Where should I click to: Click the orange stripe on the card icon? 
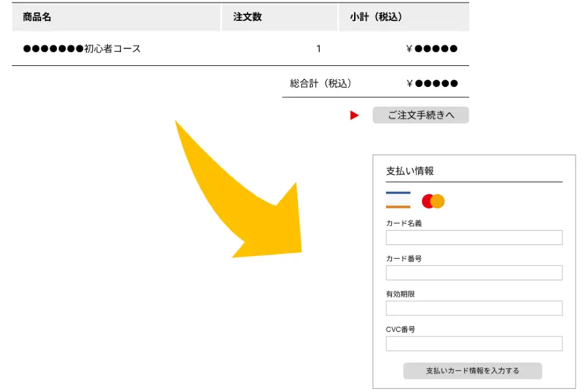click(x=399, y=206)
